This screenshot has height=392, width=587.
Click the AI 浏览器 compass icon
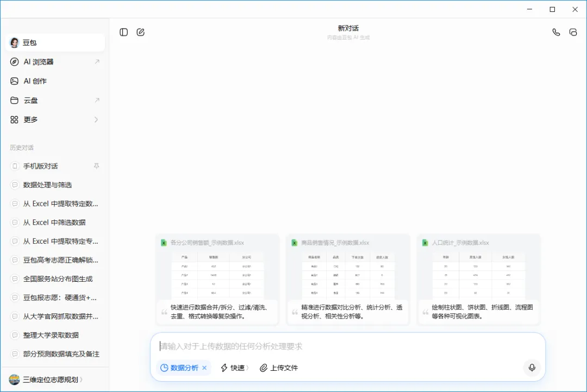click(x=14, y=62)
